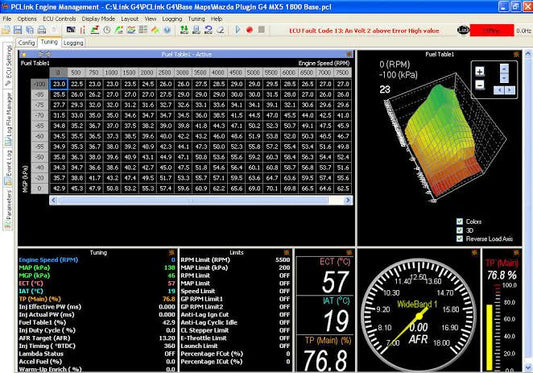This screenshot has height=373, width=533.
Task: Click the grey stop logging button
Action: click(x=261, y=30)
